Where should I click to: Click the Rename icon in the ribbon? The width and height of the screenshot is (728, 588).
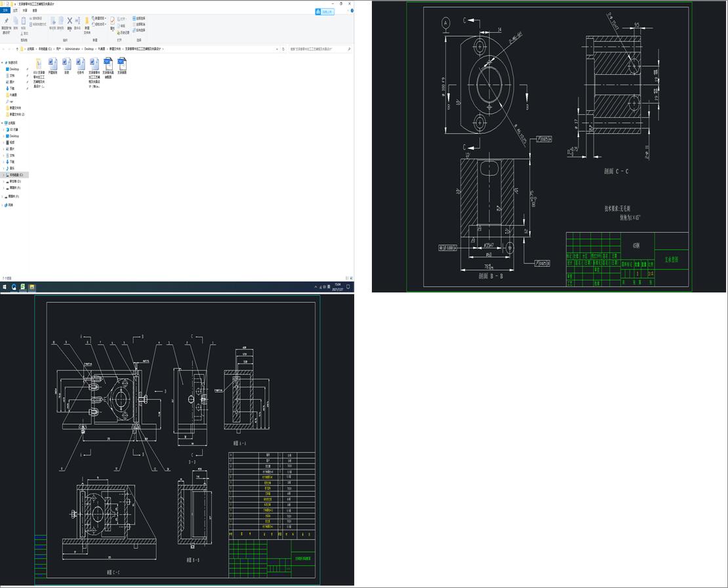pyautogui.click(x=77, y=21)
